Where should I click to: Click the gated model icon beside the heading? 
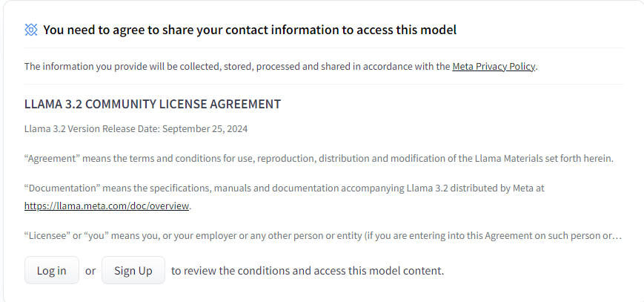coord(31,30)
